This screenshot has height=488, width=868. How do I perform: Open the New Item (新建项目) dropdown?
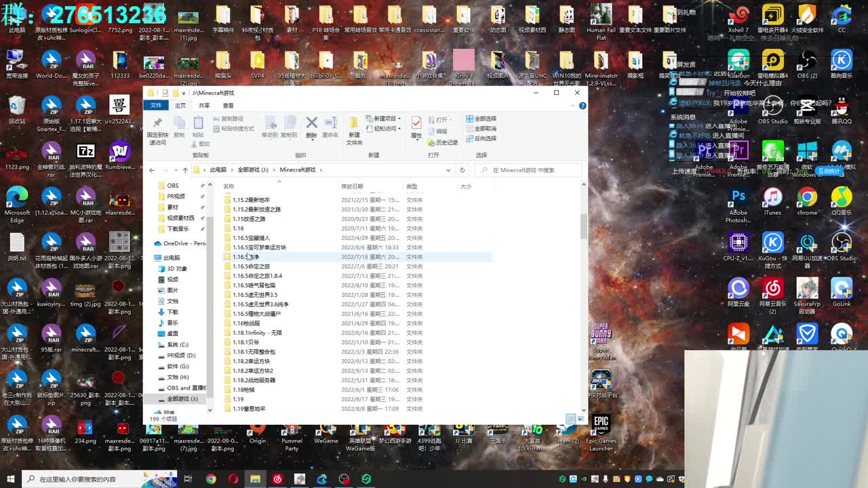pyautogui.click(x=383, y=119)
